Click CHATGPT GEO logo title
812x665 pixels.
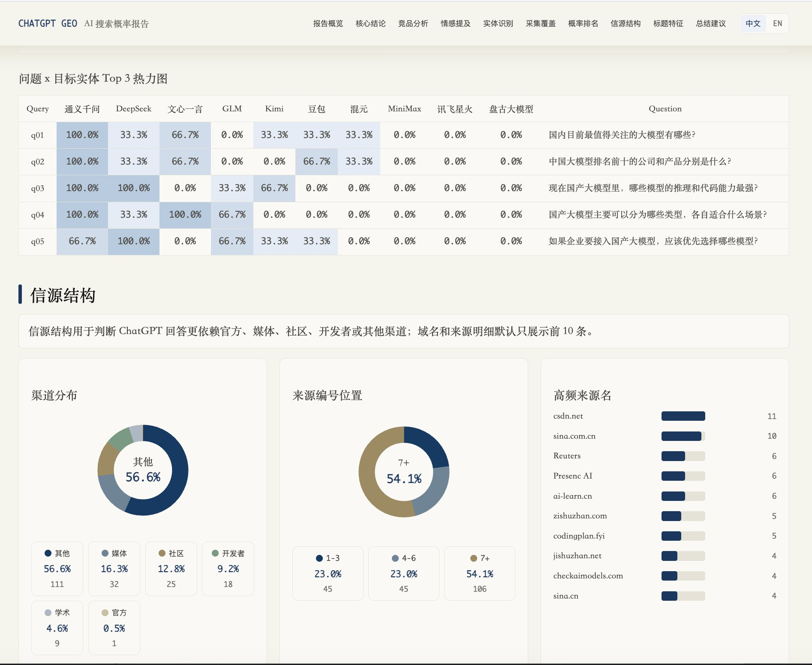(x=48, y=24)
